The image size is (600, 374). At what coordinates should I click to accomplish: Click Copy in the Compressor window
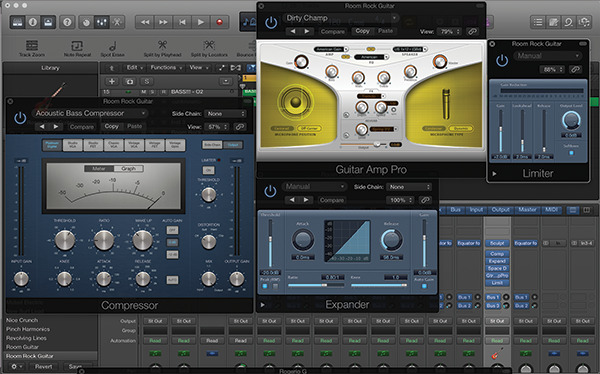[111, 126]
